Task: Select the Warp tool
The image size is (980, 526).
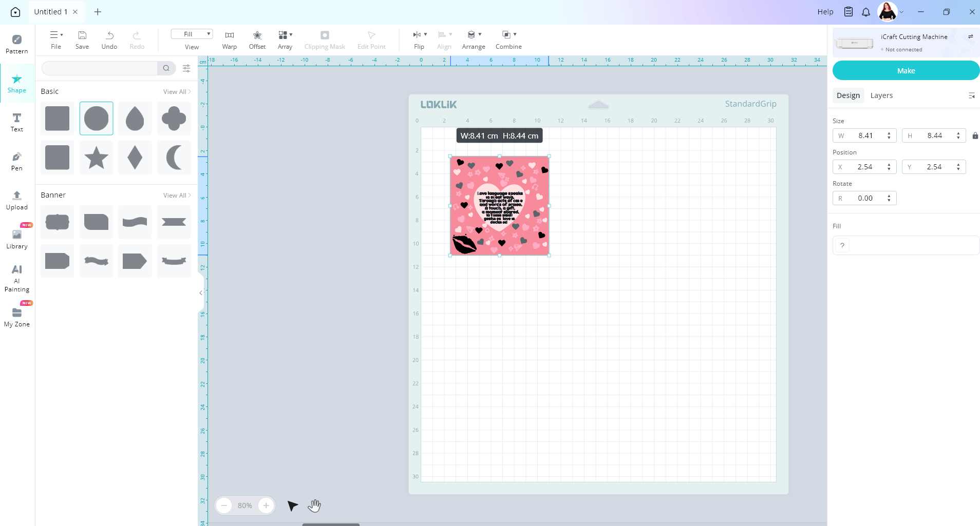Action: click(229, 40)
